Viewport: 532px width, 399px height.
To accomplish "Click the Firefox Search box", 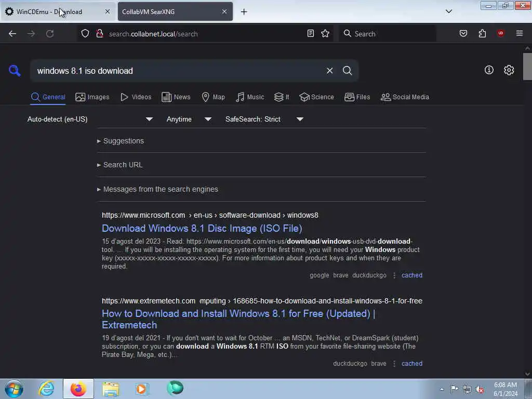I will (388, 34).
